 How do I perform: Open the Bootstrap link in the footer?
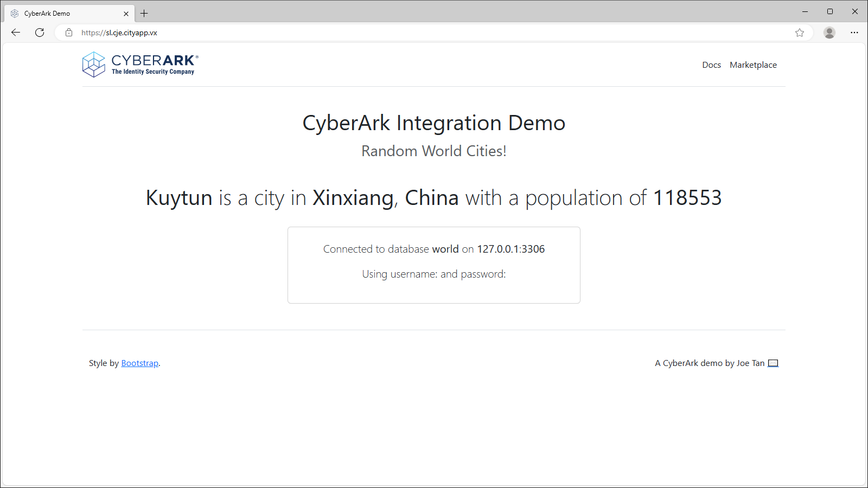pos(139,363)
